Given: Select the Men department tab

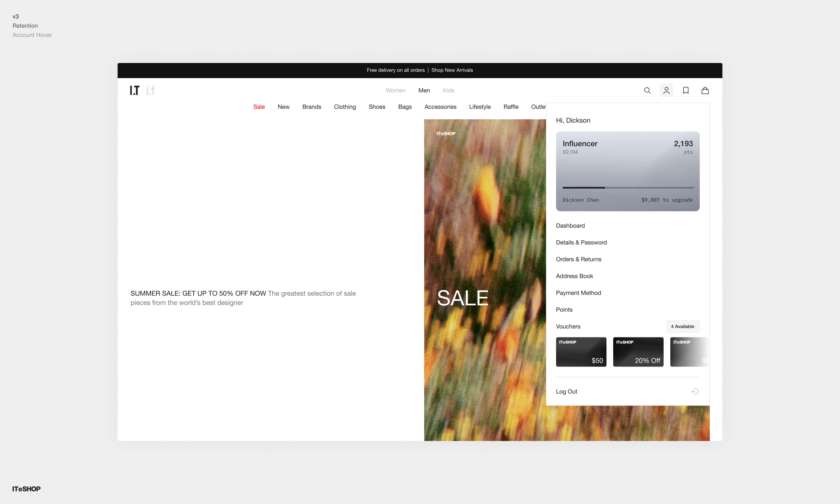Looking at the screenshot, I should click(x=424, y=90).
